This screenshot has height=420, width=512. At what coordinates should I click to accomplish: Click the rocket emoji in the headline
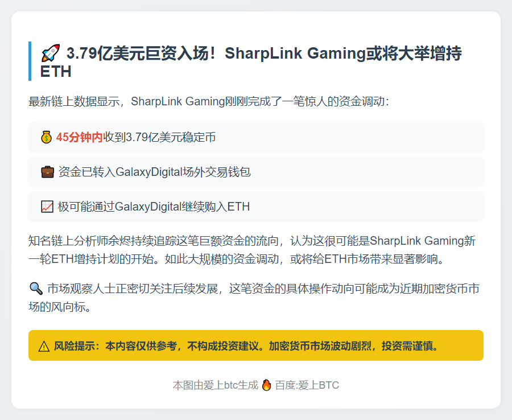(x=50, y=54)
